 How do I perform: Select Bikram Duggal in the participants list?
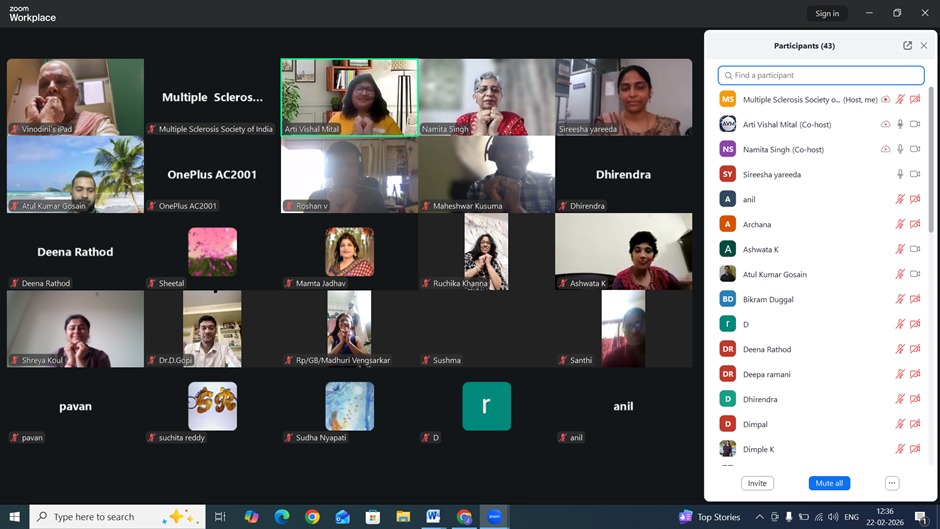pyautogui.click(x=767, y=299)
